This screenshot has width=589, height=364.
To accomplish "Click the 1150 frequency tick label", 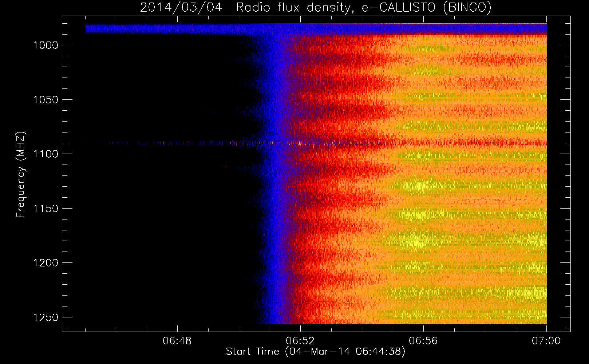I will point(46,209).
